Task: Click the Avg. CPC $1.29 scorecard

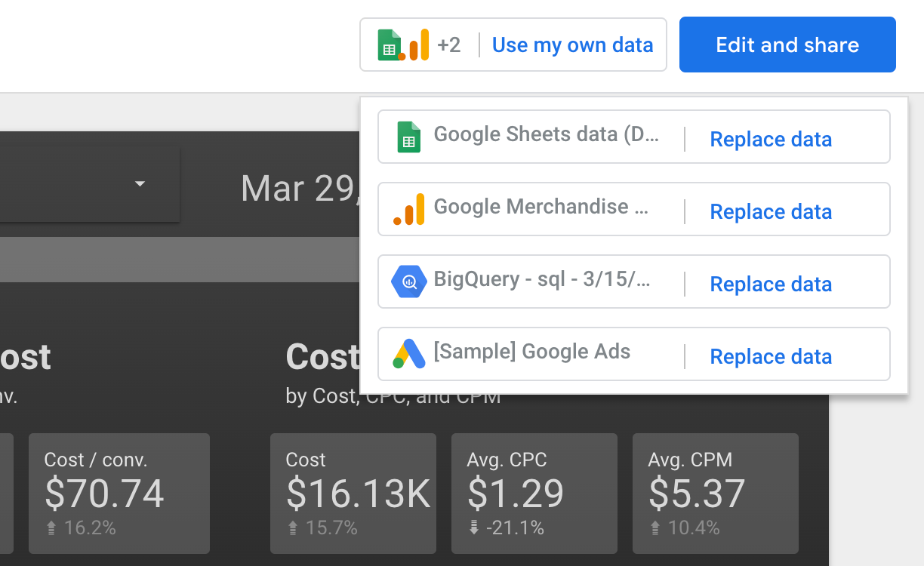Action: click(x=534, y=494)
